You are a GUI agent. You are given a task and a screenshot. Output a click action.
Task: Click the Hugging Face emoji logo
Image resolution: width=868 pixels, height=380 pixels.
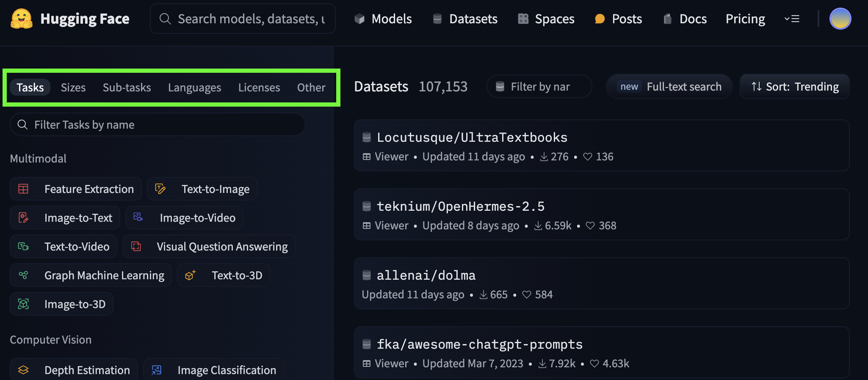pos(22,19)
